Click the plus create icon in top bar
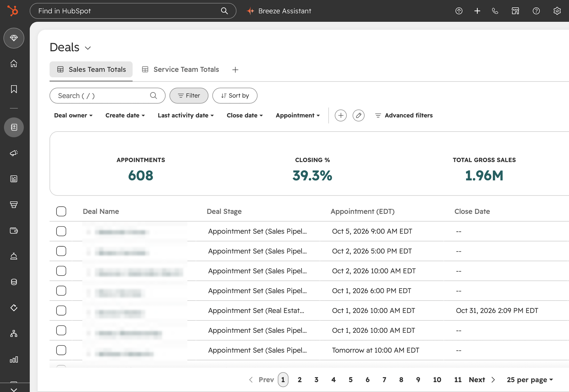This screenshot has width=569, height=392. (477, 11)
